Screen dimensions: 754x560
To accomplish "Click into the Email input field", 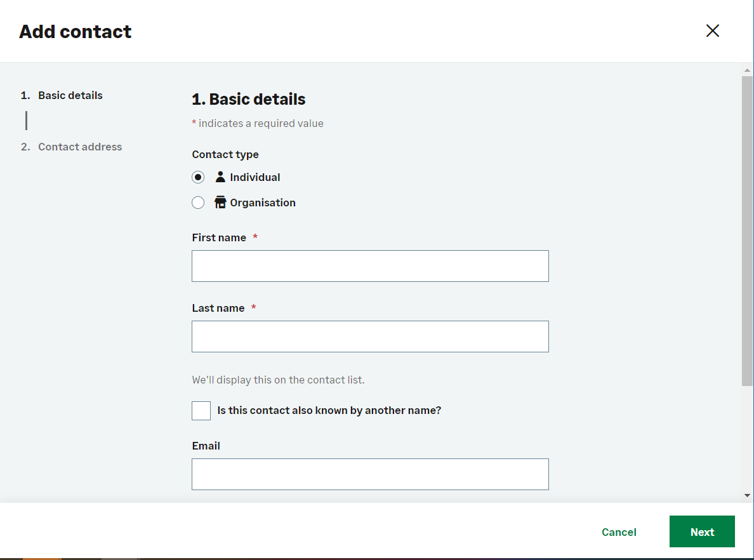I will [370, 474].
